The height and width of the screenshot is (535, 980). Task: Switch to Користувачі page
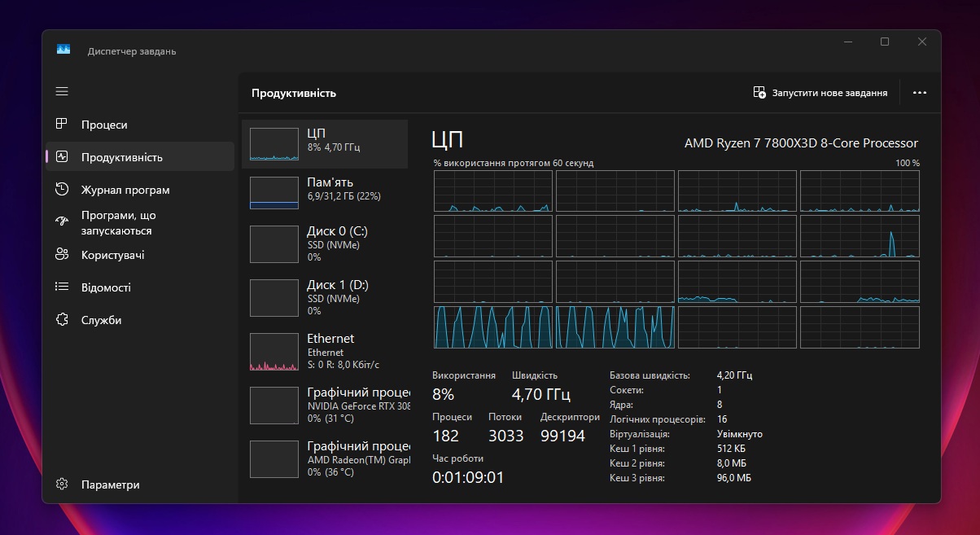[140, 255]
